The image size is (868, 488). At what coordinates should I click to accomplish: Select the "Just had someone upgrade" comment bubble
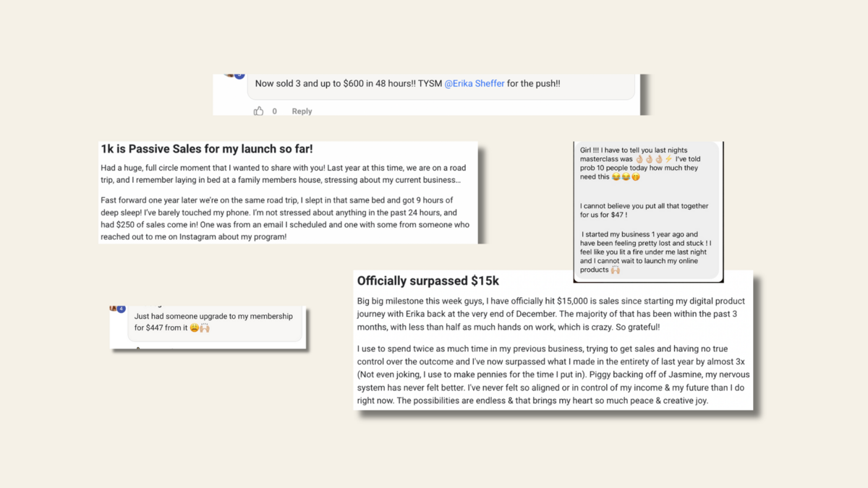215,324
